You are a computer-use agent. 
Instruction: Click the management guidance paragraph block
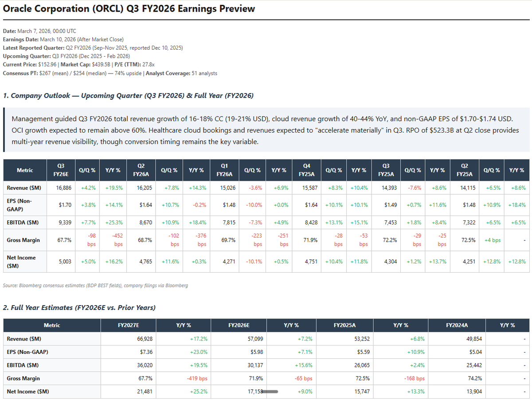coord(266,130)
